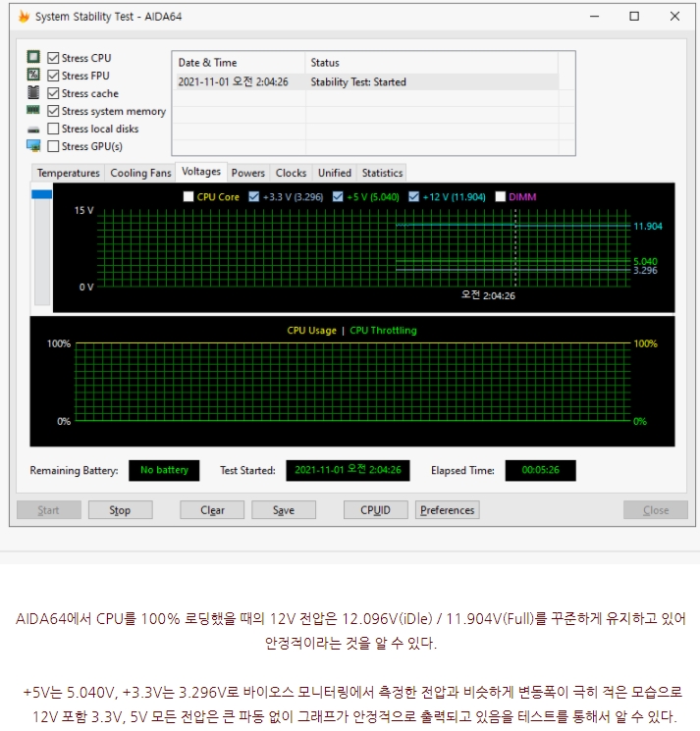The height and width of the screenshot is (731, 700).
Task: Enable the Stress local disks checkbox
Action: [53, 129]
